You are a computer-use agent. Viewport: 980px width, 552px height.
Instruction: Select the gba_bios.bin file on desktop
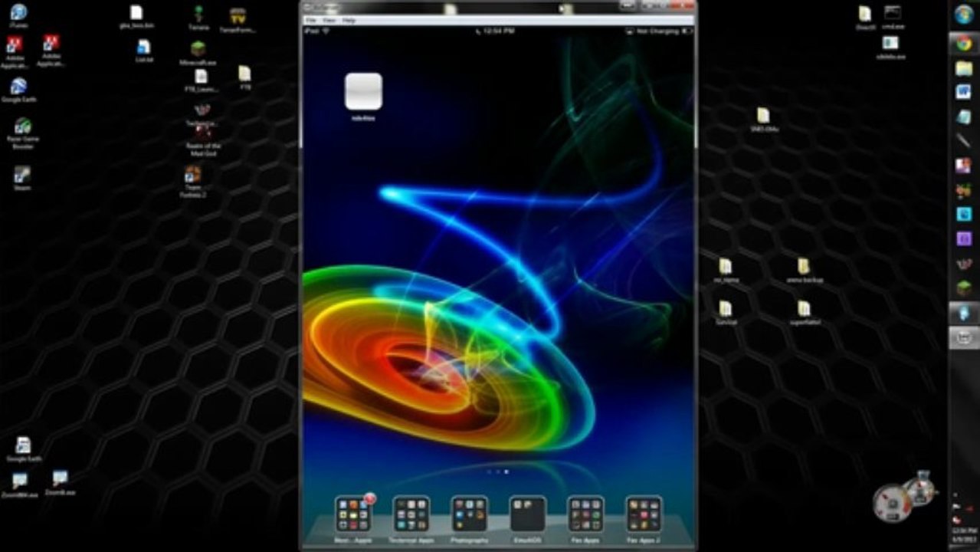136,17
